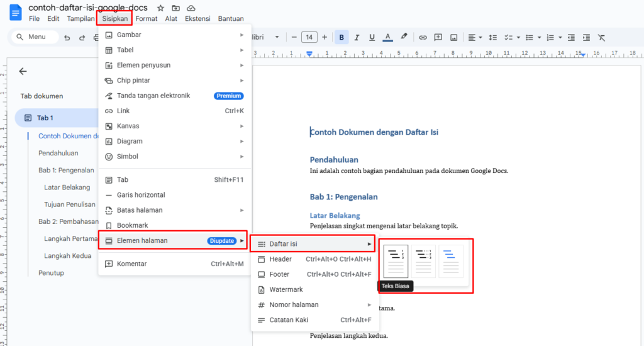The image size is (644, 346).
Task: Expand the Elemen penyusun submenu
Action: 175,65
